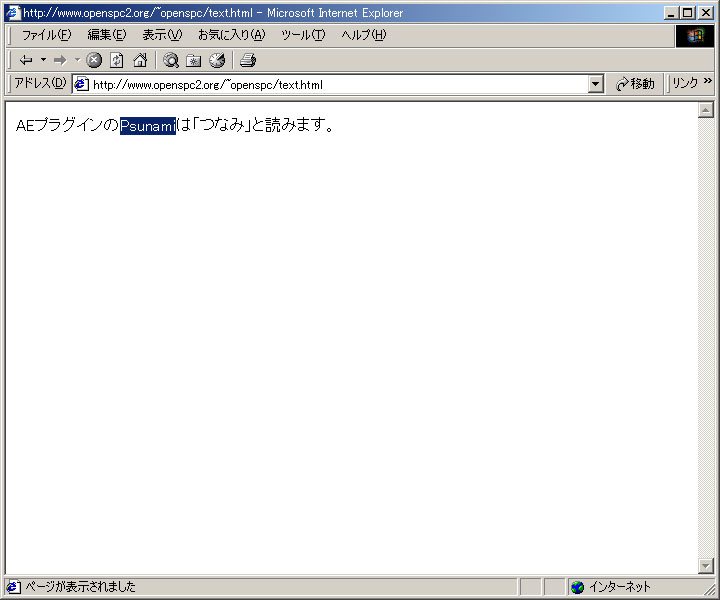This screenshot has width=720, height=600.
Task: Open the Forward history dropdown arrow
Action: tap(77, 60)
